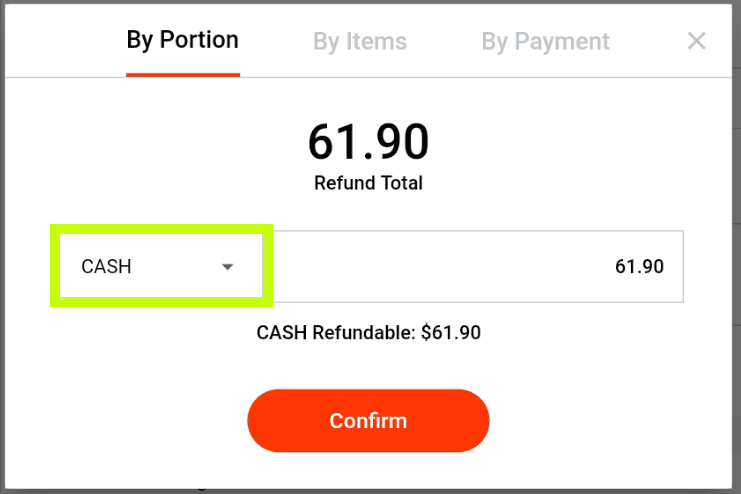Select the By Portion tab
The image size is (741, 494).
click(x=183, y=40)
